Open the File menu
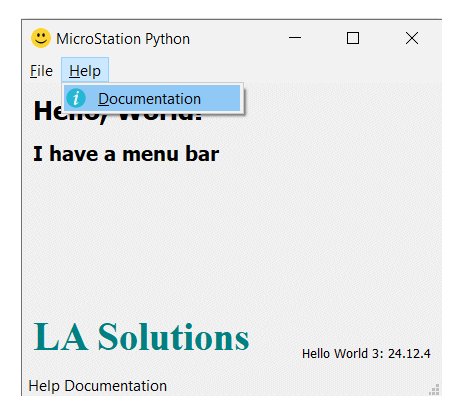Image resolution: width=463 pixels, height=419 pixels. pyautogui.click(x=41, y=71)
